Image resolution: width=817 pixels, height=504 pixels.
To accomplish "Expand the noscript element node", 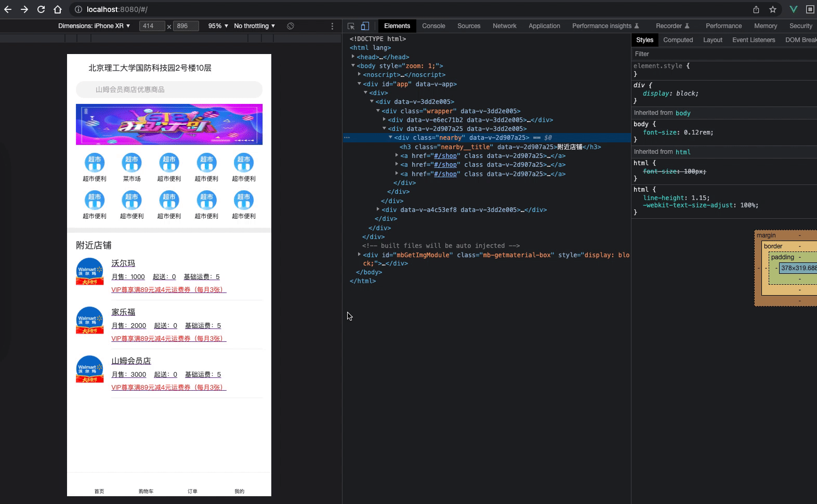I will tap(359, 74).
